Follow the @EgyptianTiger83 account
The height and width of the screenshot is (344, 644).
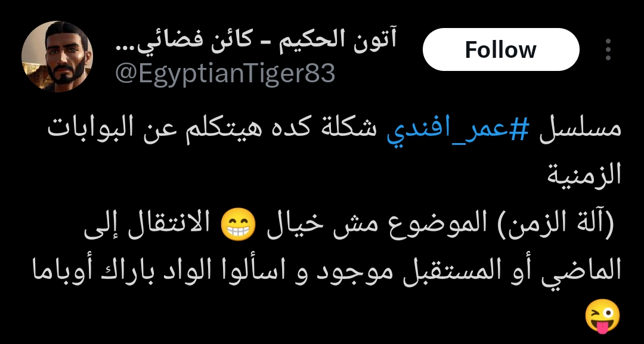(501, 49)
